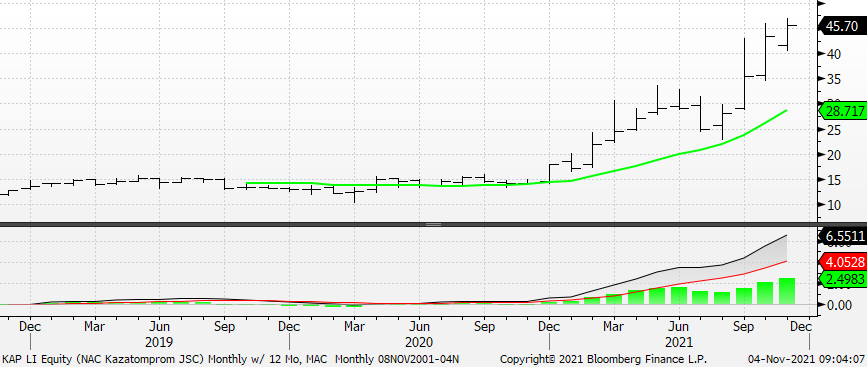The height and width of the screenshot is (367, 867).
Task: Click the 6.5511 MACD value tag
Action: point(843,237)
